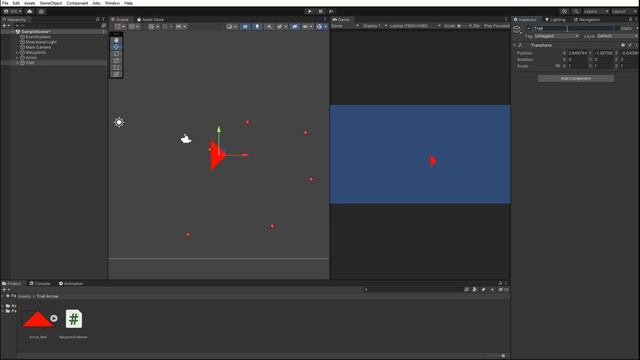Viewport: 640px width, 360px height.
Task: Open scene draw mode dropdown
Action: pyautogui.click(x=231, y=27)
